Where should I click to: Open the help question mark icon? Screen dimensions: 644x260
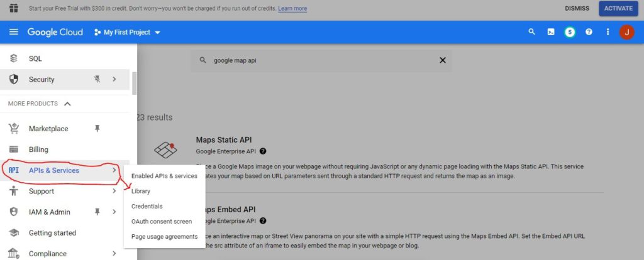pos(589,32)
